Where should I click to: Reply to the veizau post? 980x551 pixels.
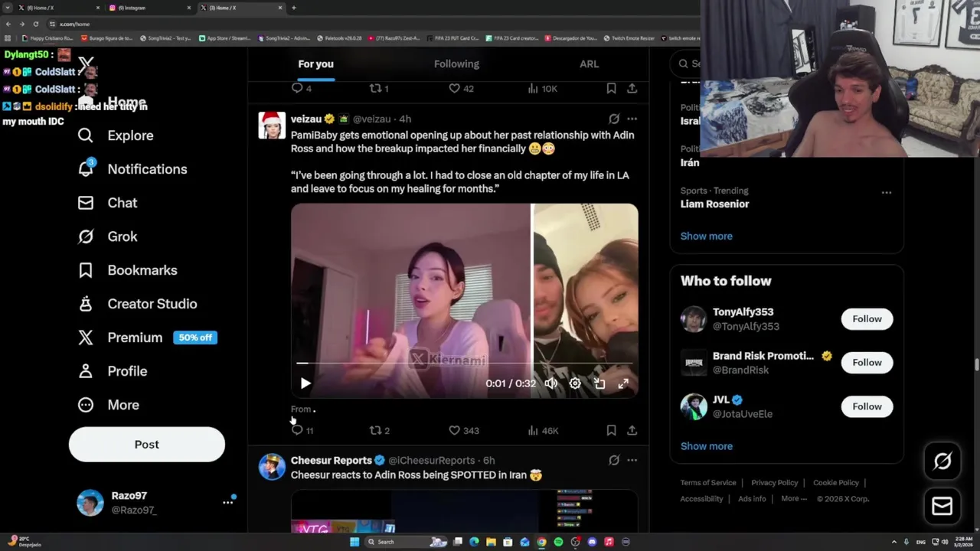(297, 430)
